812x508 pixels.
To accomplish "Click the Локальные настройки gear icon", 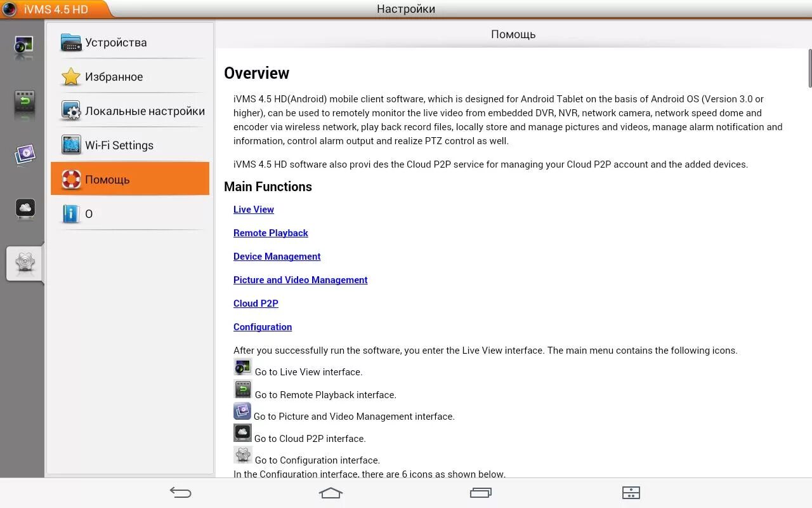I will point(71,111).
